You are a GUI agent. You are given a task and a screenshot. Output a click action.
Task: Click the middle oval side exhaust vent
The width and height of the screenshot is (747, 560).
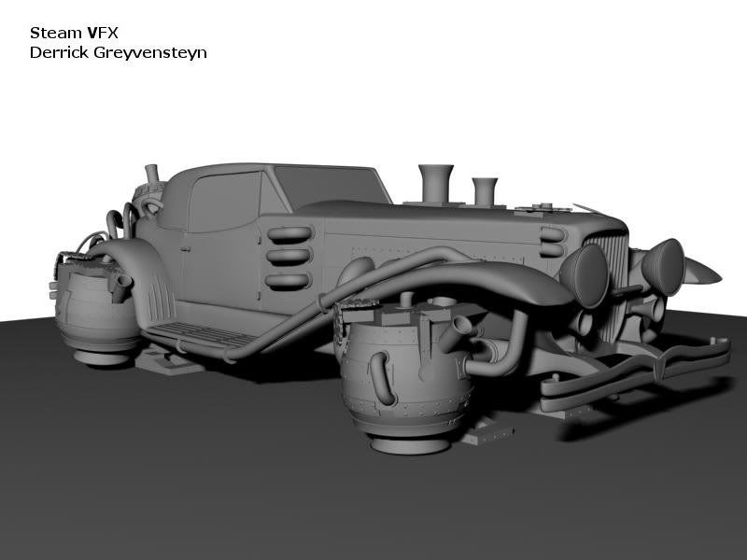[x=287, y=259]
